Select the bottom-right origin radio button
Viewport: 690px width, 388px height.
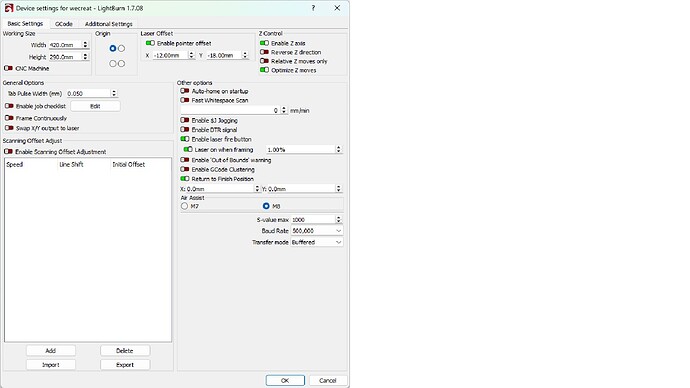point(121,64)
